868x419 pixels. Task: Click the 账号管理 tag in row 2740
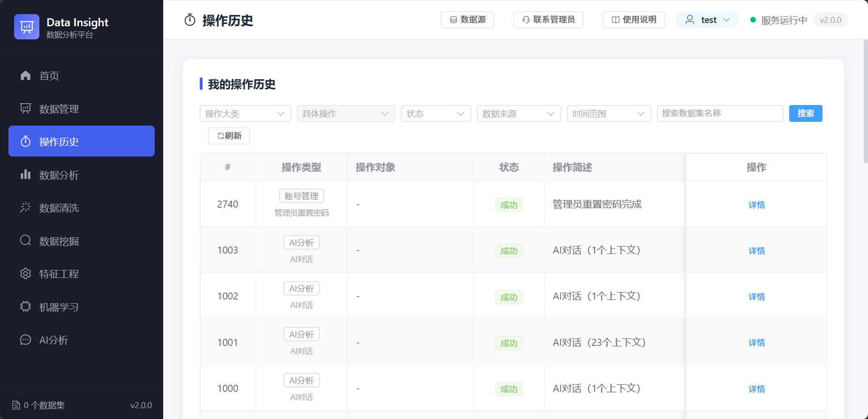click(302, 196)
